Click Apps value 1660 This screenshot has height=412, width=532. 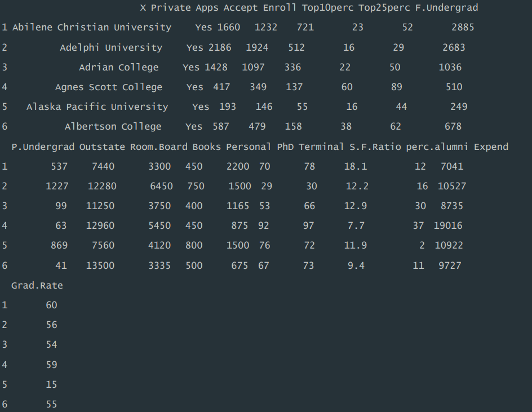click(x=229, y=28)
